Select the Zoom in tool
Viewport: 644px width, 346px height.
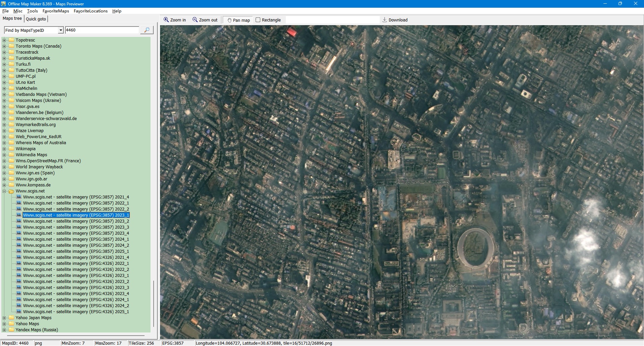(x=174, y=20)
